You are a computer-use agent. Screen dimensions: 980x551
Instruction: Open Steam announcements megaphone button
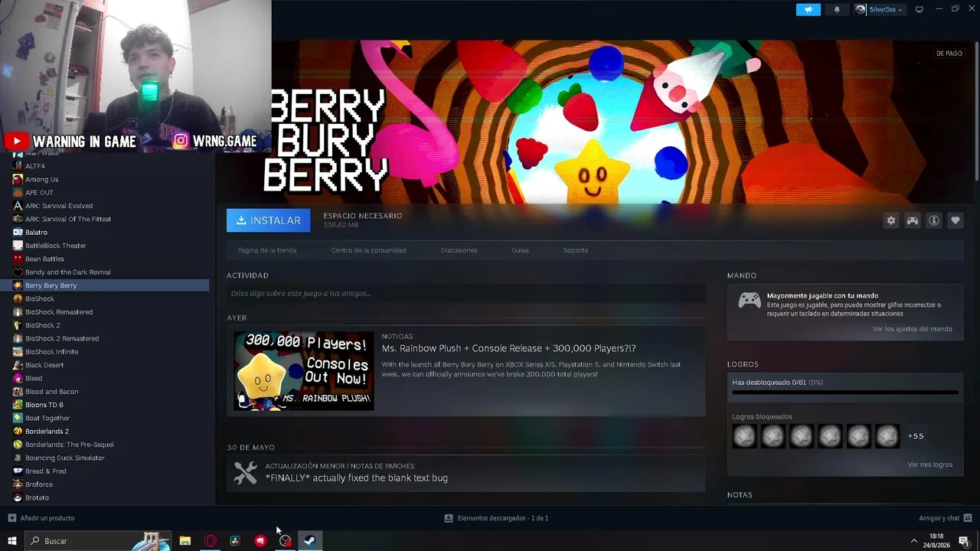tap(808, 9)
